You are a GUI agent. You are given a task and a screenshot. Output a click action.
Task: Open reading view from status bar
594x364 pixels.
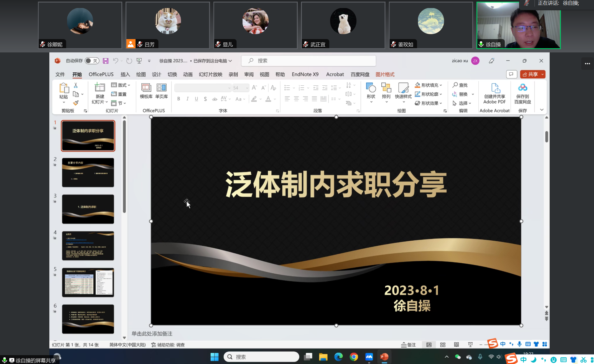(456, 345)
